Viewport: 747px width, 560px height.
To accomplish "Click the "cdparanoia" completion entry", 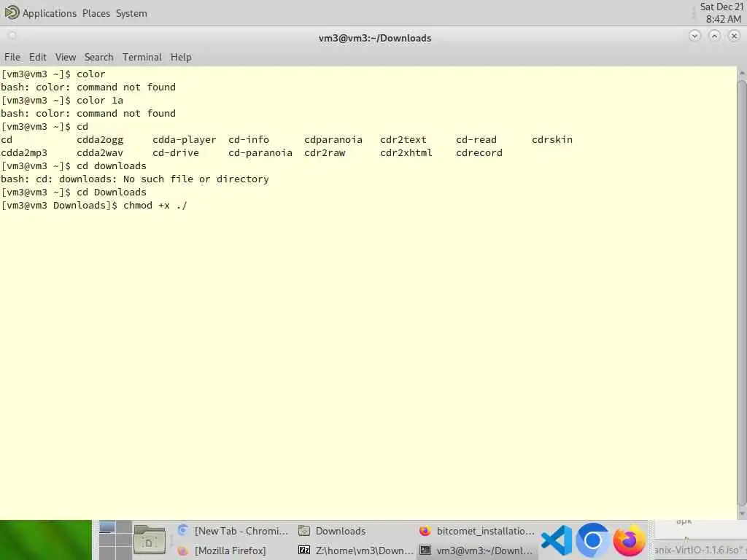I will point(333,140).
